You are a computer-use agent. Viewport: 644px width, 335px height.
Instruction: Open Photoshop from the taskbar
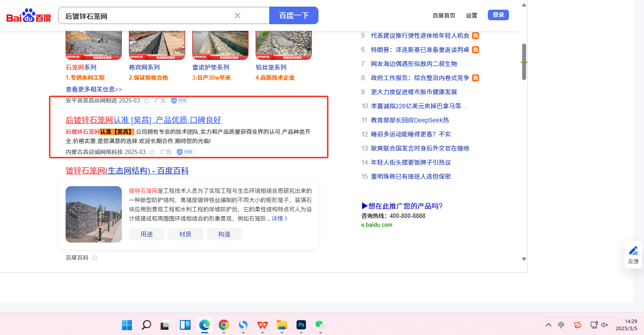pos(301,325)
